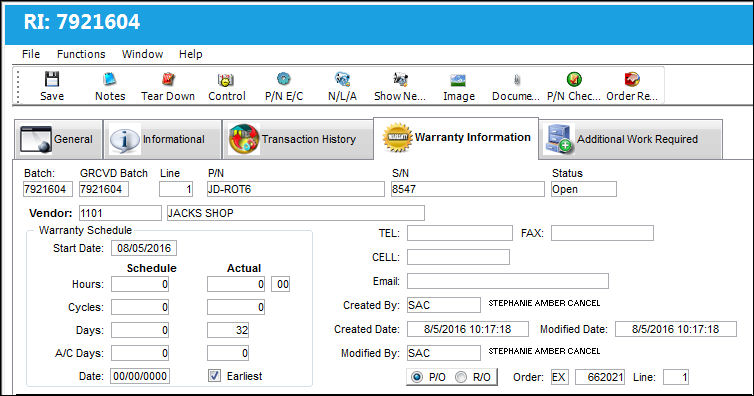Click the Warranty Schedule group label
754x396 pixels.
pos(85,230)
